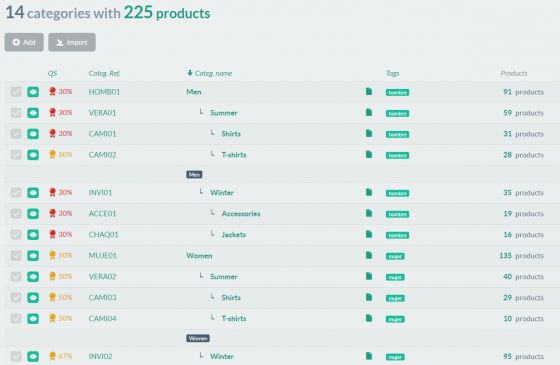Toggle visibility eye for VERA01 Summer
560x365 pixels.
[33, 113]
